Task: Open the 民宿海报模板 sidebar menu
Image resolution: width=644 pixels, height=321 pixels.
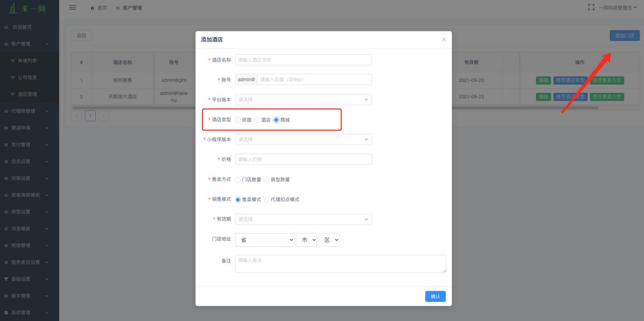Action: click(30, 195)
